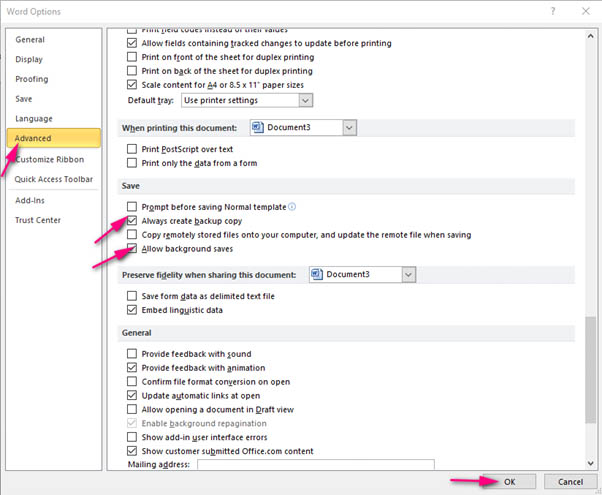Toggle Embed linguistic data checkbox
602x495 pixels.
coord(132,310)
